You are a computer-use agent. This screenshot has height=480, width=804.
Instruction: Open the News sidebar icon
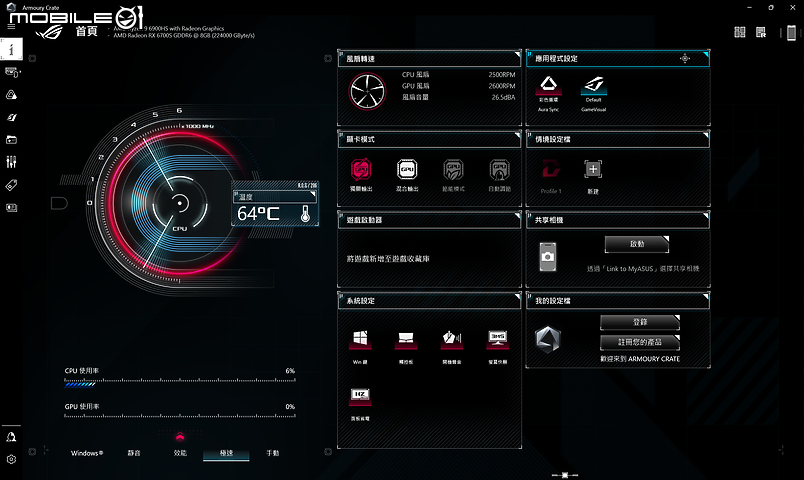(x=11, y=208)
